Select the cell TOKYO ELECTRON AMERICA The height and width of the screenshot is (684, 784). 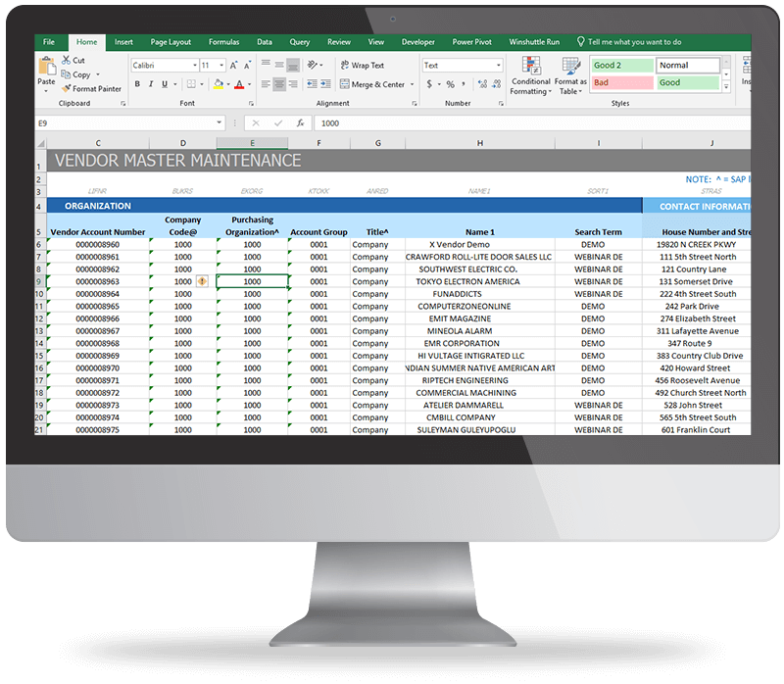pyautogui.click(x=480, y=281)
